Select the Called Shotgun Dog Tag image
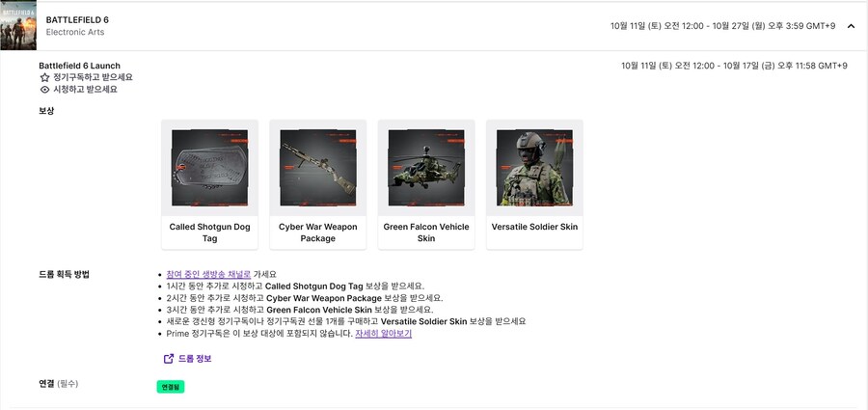 [209, 168]
